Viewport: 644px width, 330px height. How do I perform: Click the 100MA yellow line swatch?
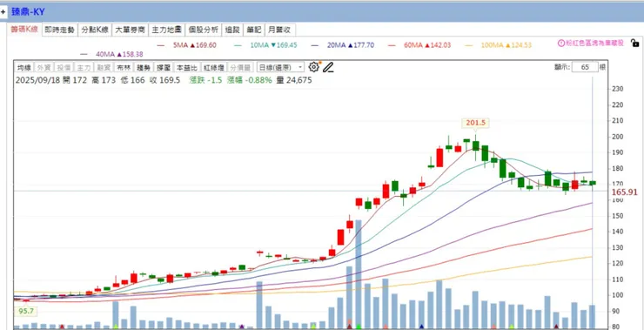468,45
